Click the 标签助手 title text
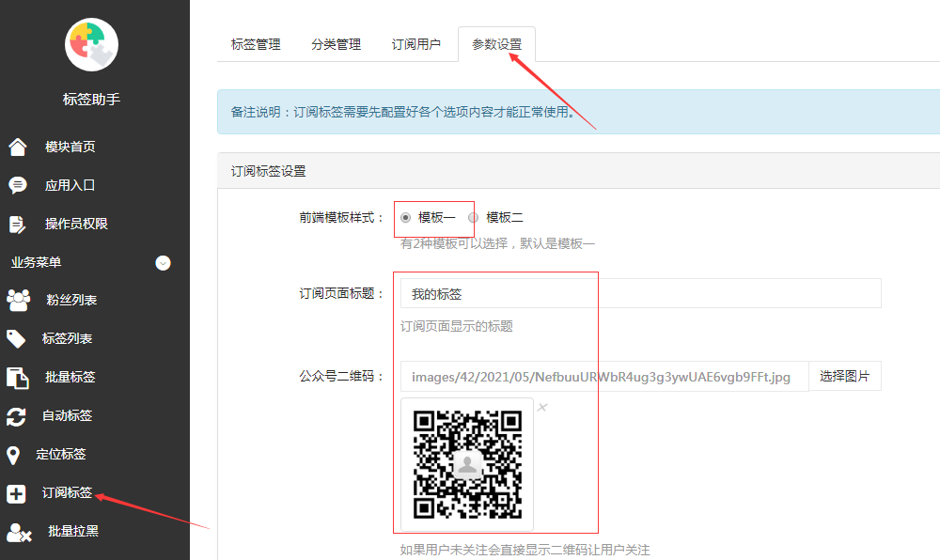The image size is (940, 560). (x=92, y=99)
